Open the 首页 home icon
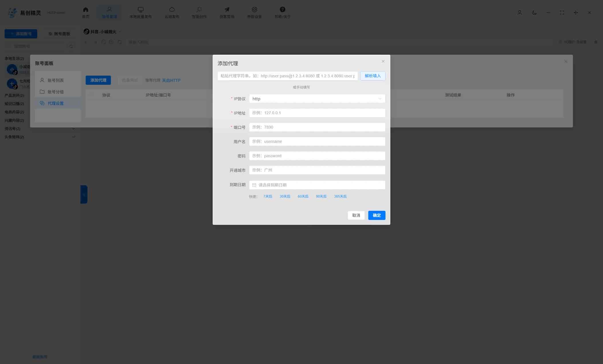This screenshot has width=603, height=364. pos(85,9)
